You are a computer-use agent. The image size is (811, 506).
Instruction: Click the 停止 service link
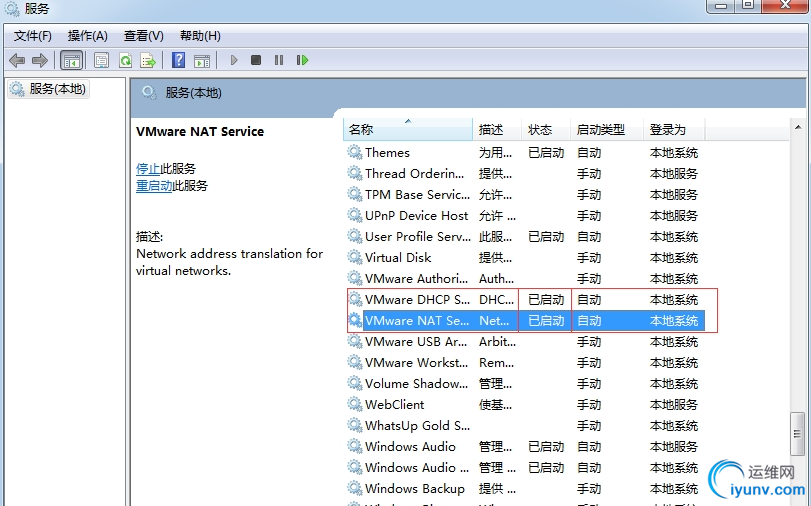[x=148, y=169]
